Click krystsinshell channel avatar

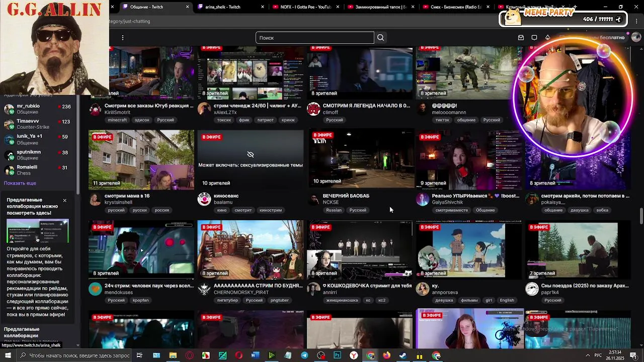click(x=95, y=199)
